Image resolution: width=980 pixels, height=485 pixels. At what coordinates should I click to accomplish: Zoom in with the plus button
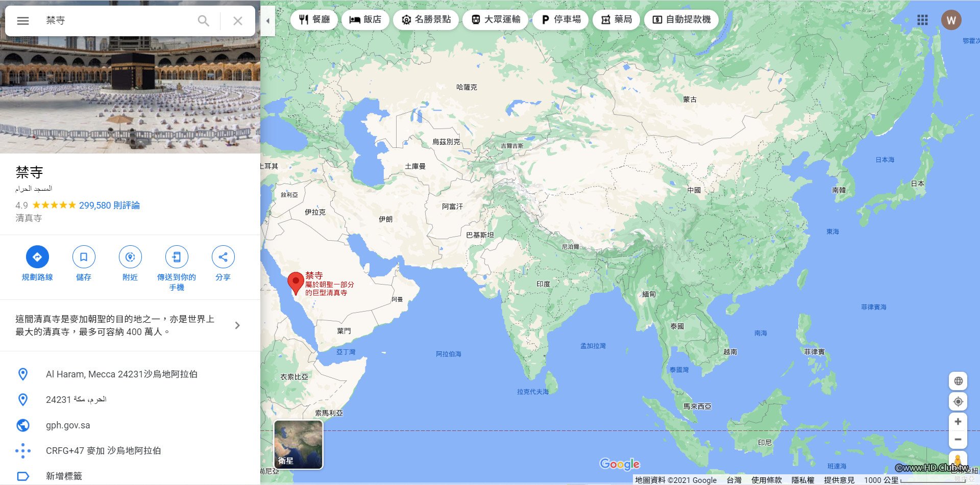958,422
